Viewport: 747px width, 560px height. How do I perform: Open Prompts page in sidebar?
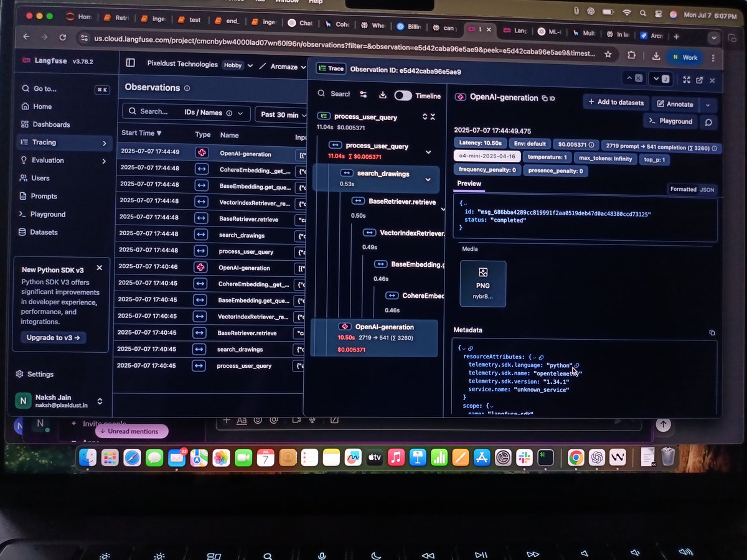43,196
